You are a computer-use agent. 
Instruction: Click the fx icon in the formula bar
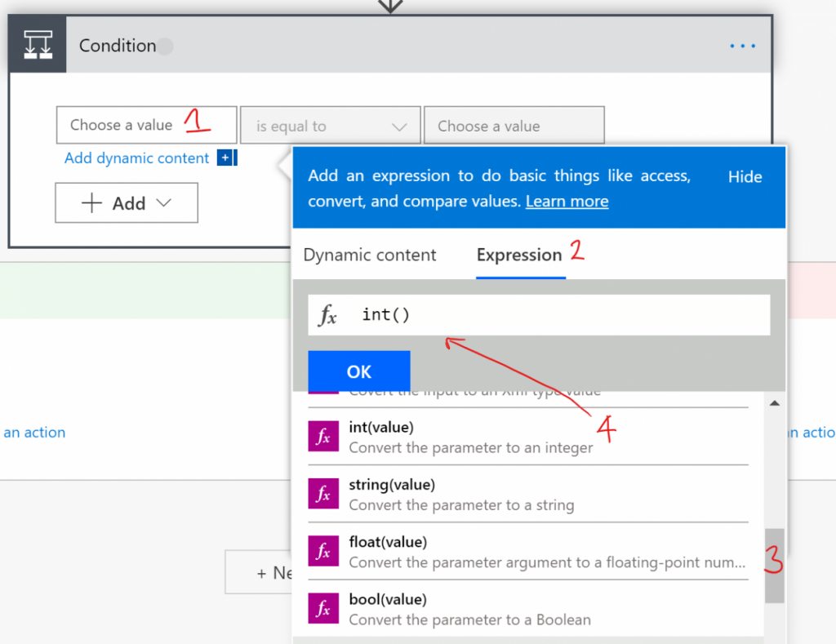pos(327,314)
